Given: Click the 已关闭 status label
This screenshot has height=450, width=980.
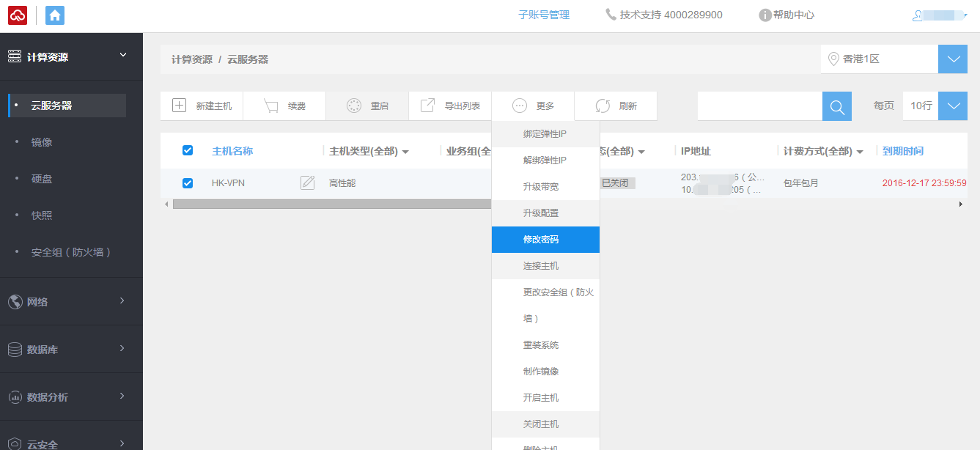Looking at the screenshot, I should tap(616, 183).
